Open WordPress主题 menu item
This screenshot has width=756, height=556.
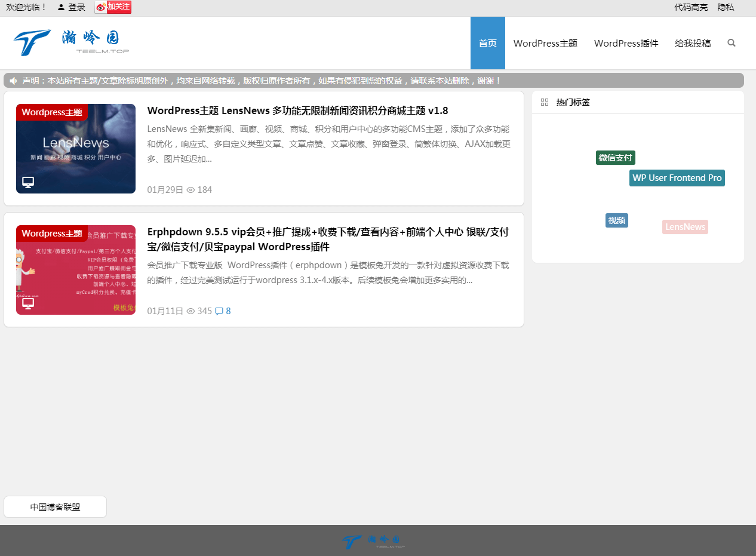tap(545, 43)
